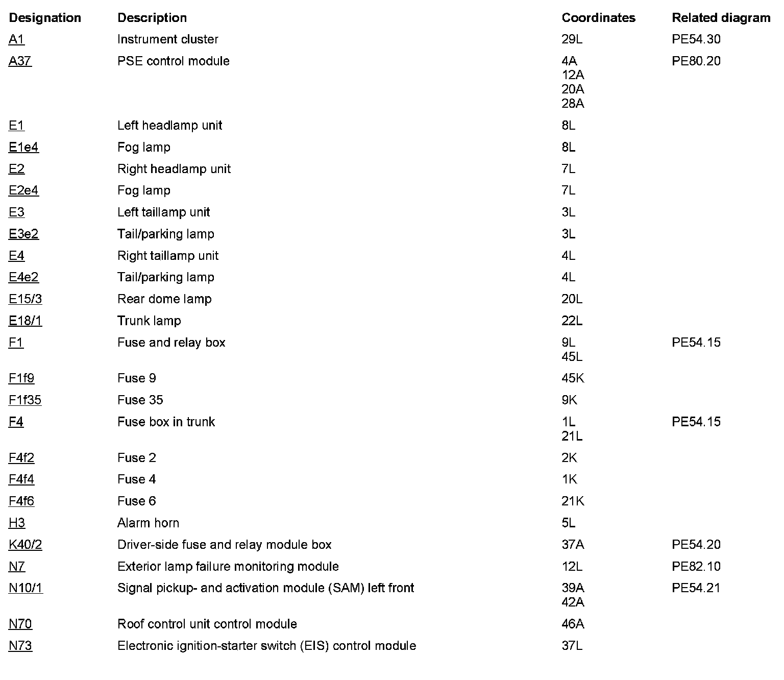Open the K40/2 designation link
The height and width of the screenshot is (680, 784).
coord(25,545)
